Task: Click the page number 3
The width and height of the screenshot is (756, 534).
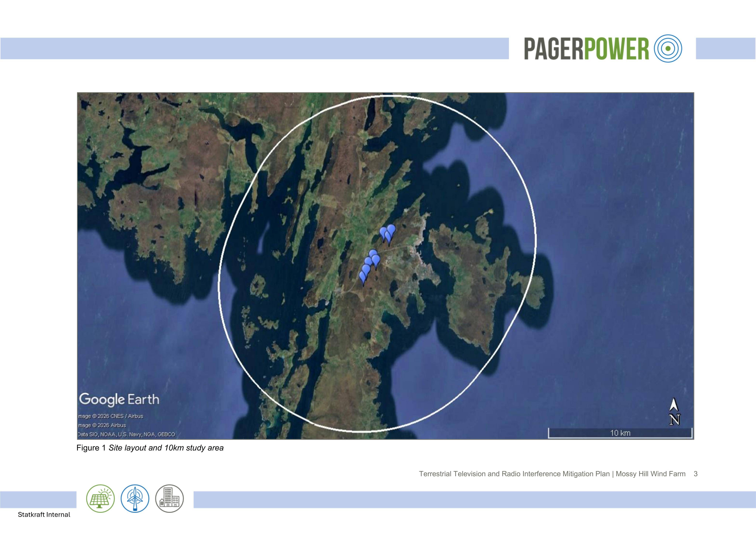Action: tap(695, 474)
